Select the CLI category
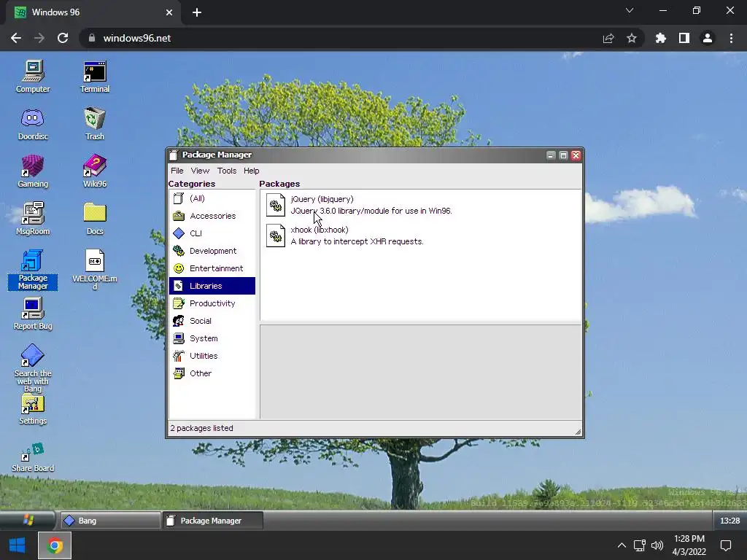 pos(212,233)
